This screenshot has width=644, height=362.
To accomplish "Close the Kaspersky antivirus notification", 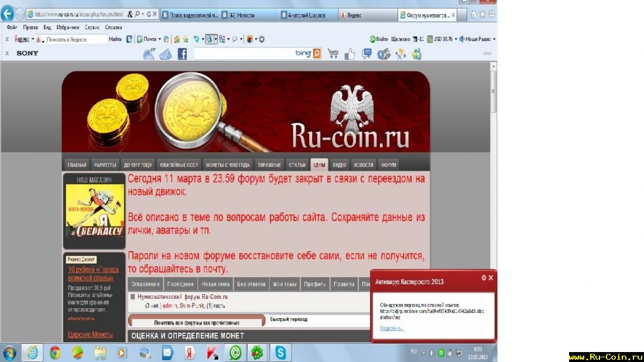I will pos(491,278).
